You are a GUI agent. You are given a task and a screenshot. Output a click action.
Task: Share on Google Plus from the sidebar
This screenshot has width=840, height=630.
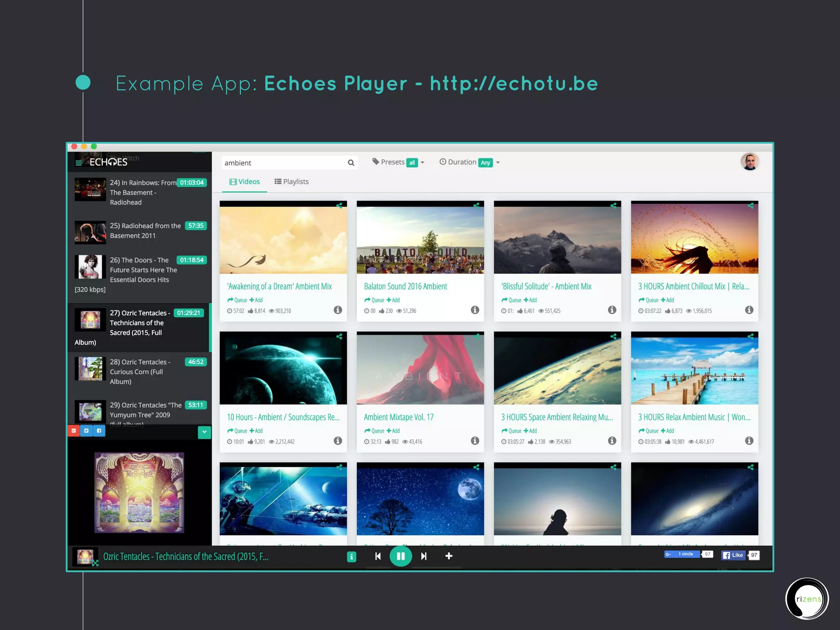tap(74, 431)
